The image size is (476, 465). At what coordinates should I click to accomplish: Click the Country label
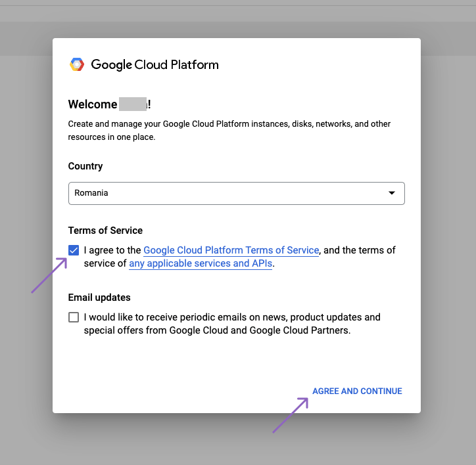(x=85, y=166)
